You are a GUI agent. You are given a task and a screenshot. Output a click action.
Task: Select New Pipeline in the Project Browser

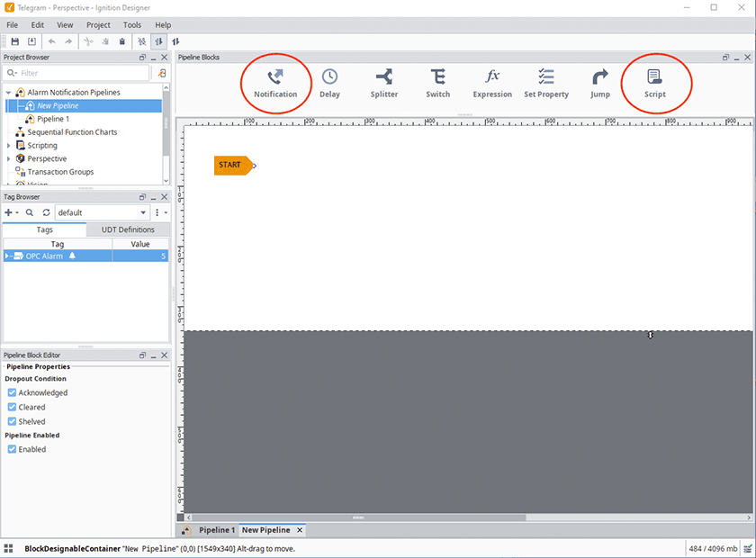pos(58,105)
